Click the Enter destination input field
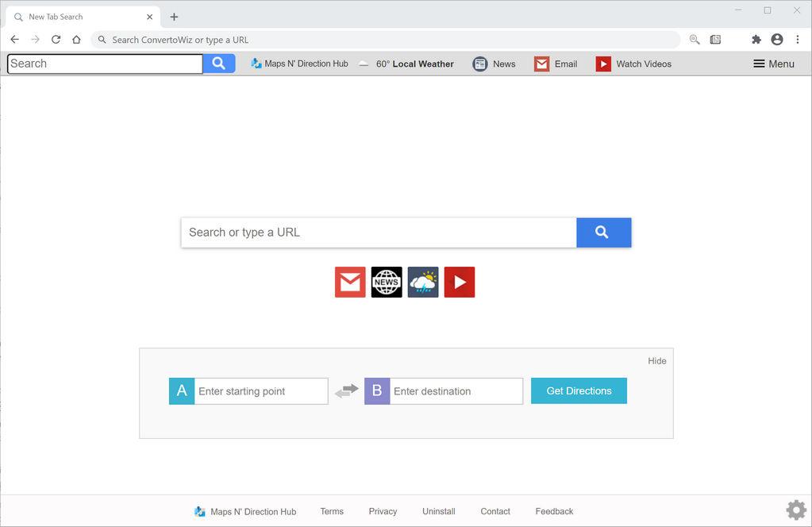Screen dimensions: 812x527 pyautogui.click(x=456, y=390)
